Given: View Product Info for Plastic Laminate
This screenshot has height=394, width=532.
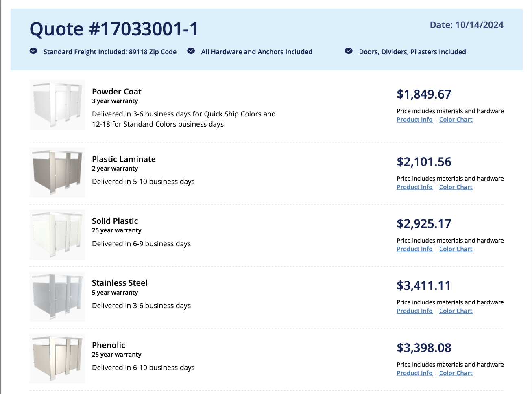Looking at the screenshot, I should 414,187.
